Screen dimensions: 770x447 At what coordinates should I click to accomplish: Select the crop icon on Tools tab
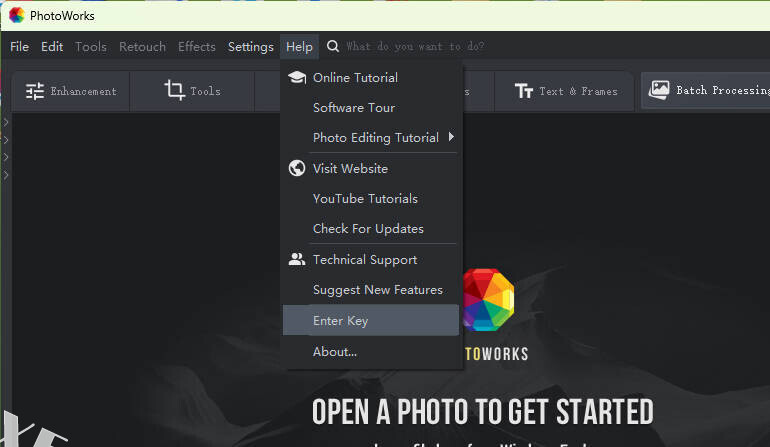tap(175, 91)
